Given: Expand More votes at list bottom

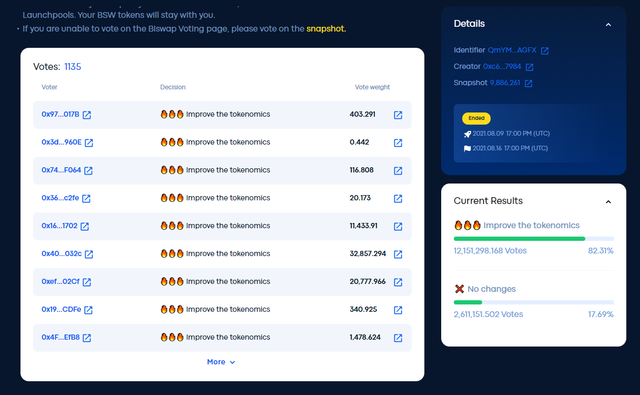Looking at the screenshot, I should pyautogui.click(x=221, y=362).
